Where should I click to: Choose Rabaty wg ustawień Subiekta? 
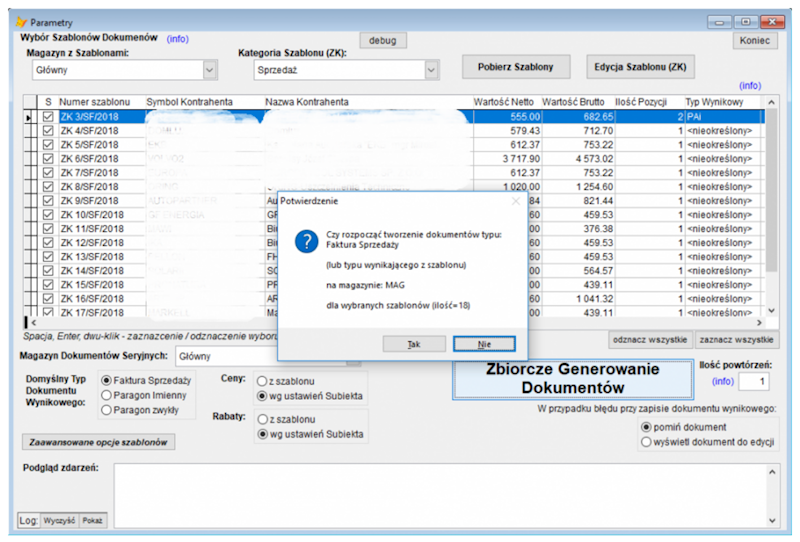click(x=310, y=434)
